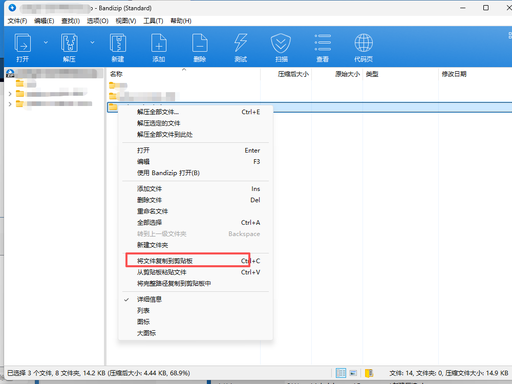
Task: Choose 从剪贴板粘贴文件 in the context menu
Action: coord(196,272)
